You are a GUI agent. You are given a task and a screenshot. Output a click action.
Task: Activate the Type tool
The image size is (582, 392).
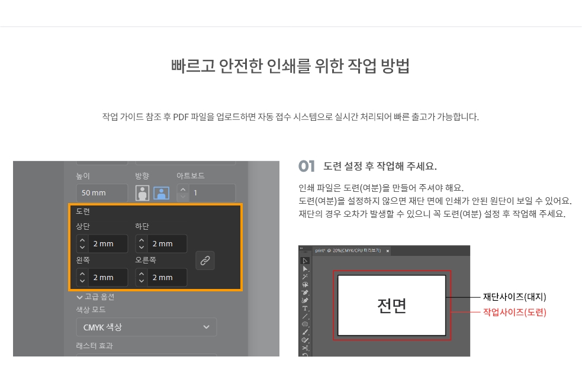tap(305, 309)
